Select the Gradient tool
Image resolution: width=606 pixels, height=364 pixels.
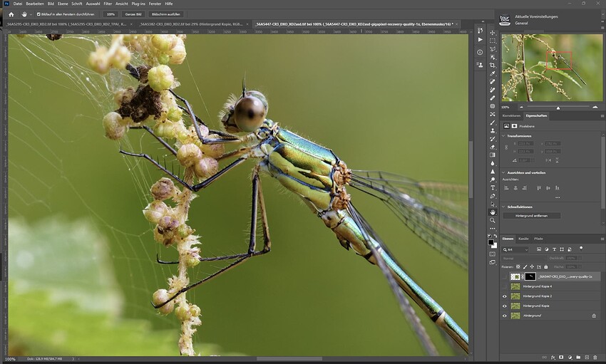(493, 155)
